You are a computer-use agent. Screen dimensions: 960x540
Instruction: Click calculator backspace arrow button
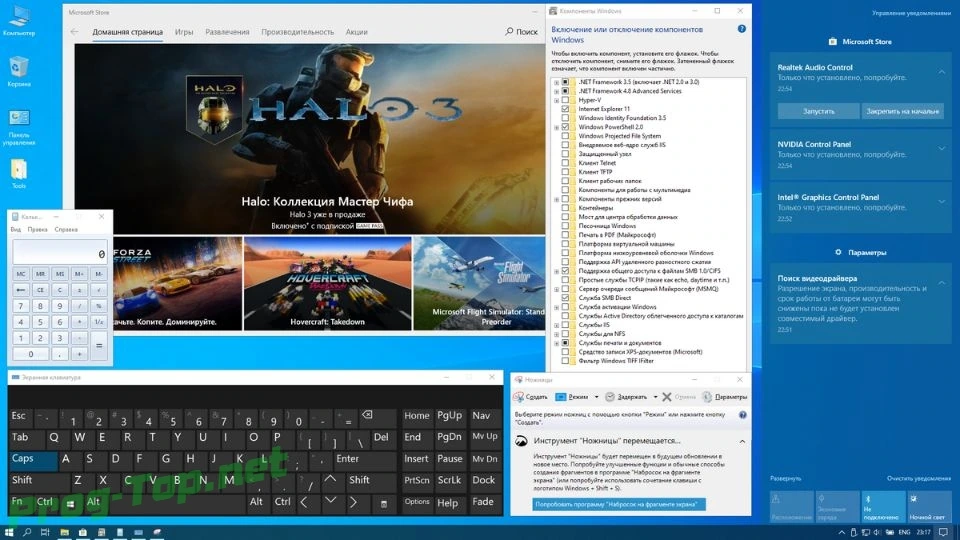coord(21,290)
